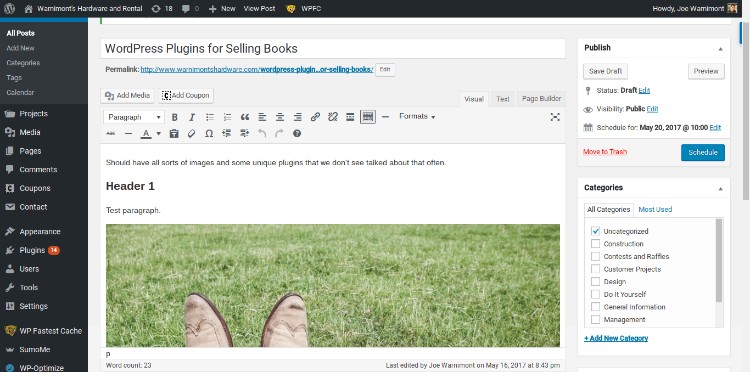Select the grass and shoes image

[332, 285]
